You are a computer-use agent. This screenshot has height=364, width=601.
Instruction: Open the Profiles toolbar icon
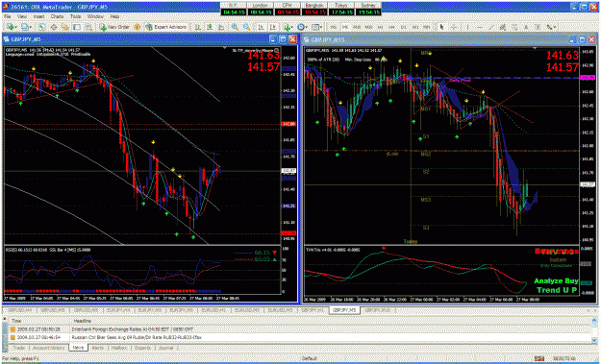[x=25, y=27]
